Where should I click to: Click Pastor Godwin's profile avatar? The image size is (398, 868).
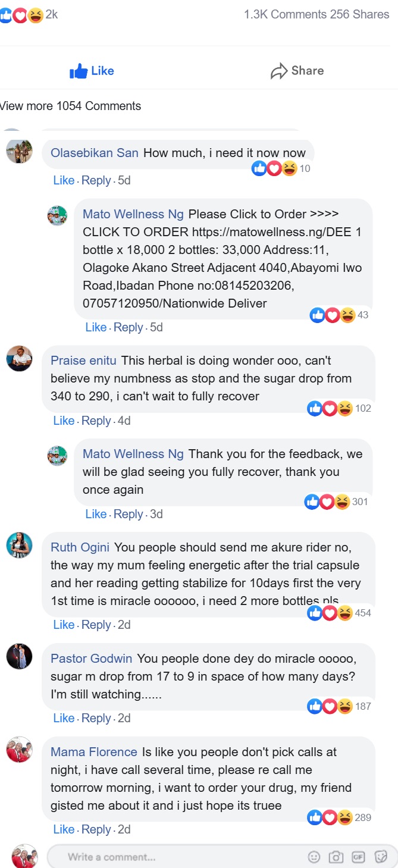coord(19,656)
